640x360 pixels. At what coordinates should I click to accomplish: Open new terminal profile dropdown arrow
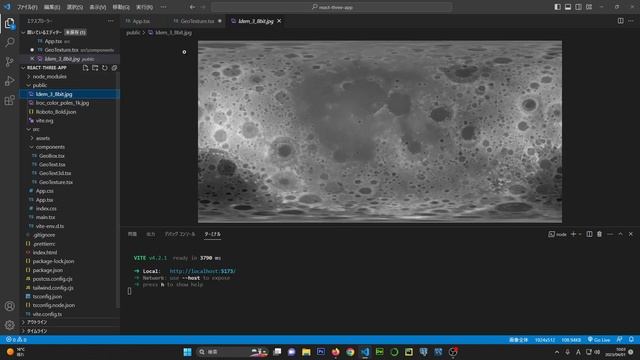(580, 234)
